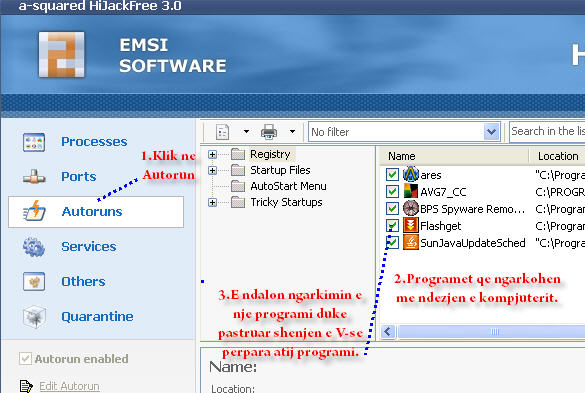Image resolution: width=585 pixels, height=393 pixels.
Task: Open the Processes menu item
Action: pos(94,142)
